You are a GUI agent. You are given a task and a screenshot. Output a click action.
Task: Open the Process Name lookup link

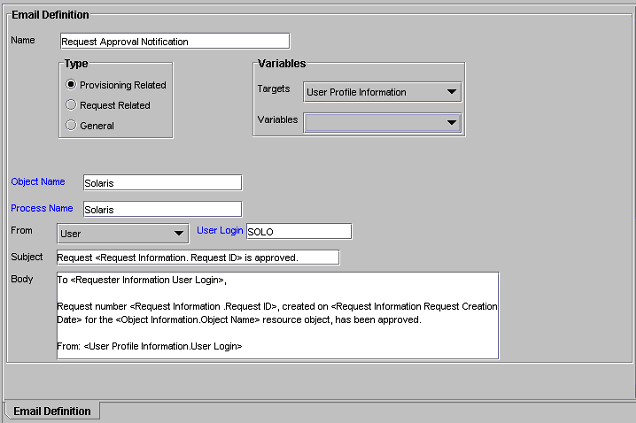pyautogui.click(x=42, y=208)
